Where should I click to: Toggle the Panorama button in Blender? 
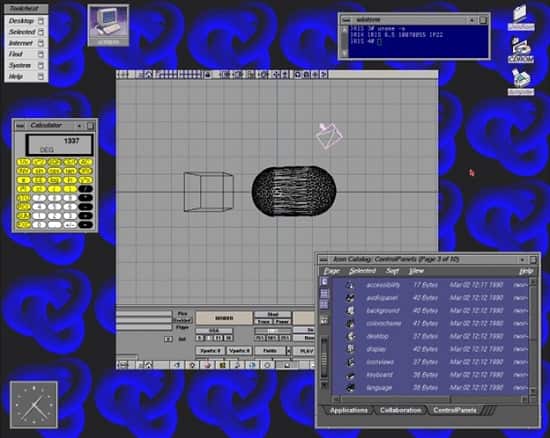[282, 321]
